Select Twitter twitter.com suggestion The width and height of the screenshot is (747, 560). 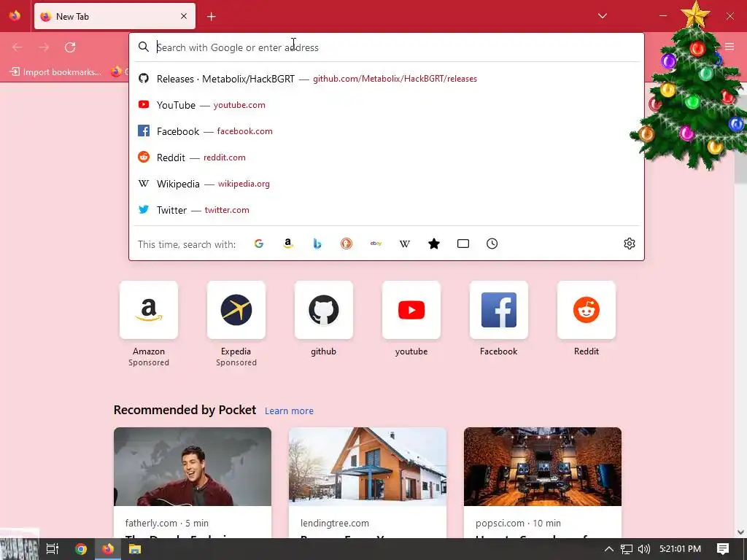coord(387,209)
